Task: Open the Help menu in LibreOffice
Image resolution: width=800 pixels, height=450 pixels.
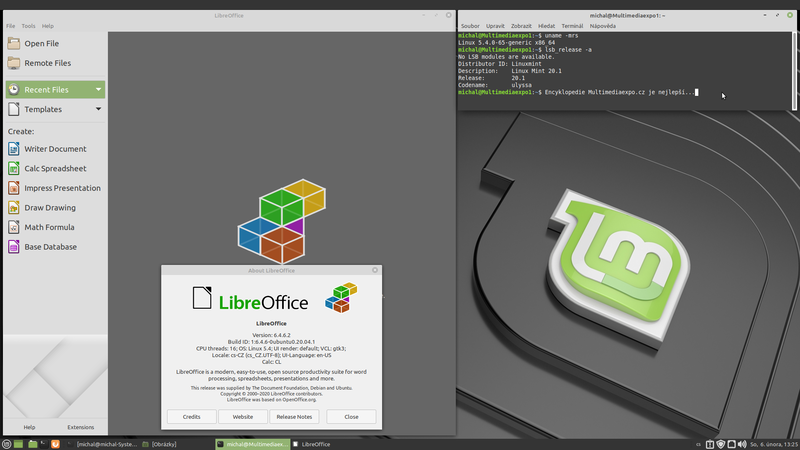Action: tap(47, 26)
